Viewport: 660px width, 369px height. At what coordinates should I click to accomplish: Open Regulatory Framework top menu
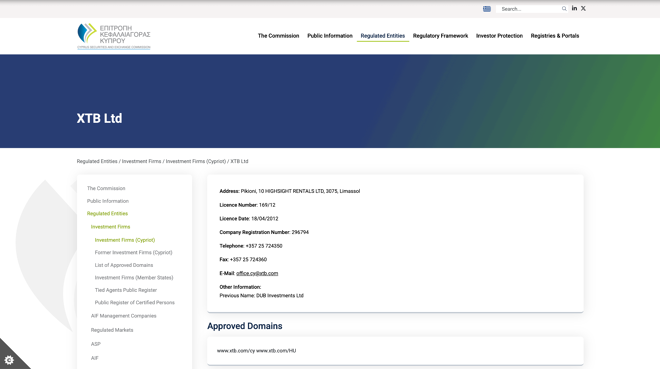pos(440,36)
